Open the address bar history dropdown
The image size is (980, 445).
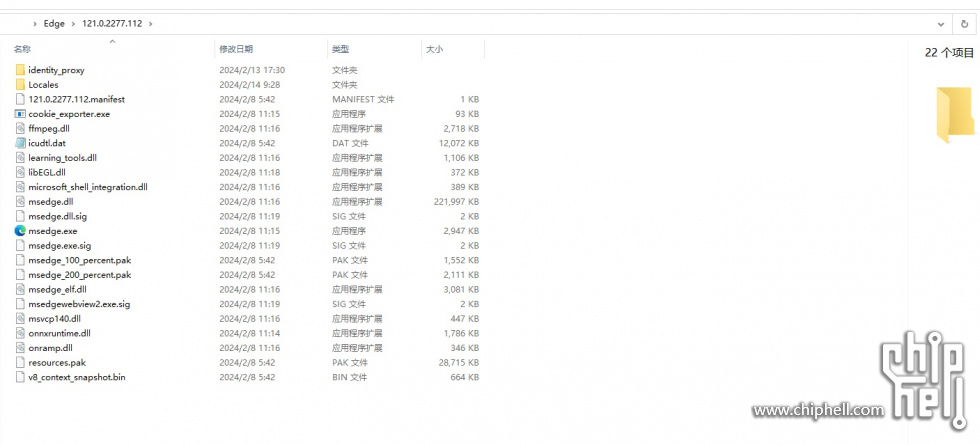[x=941, y=24]
